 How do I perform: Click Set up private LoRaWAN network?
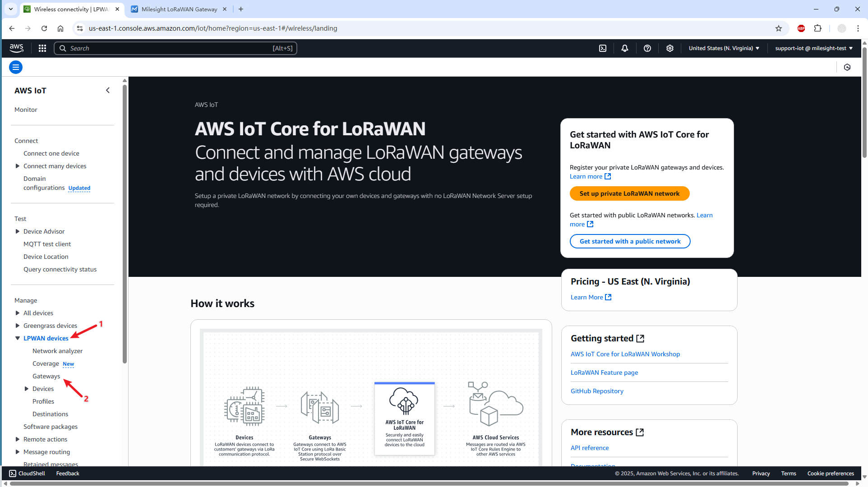pos(629,193)
